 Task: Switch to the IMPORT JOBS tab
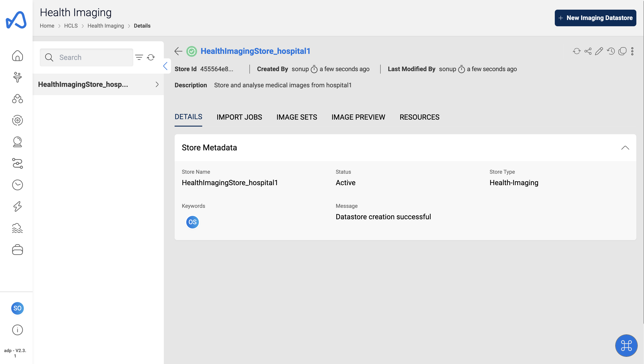[x=239, y=117]
